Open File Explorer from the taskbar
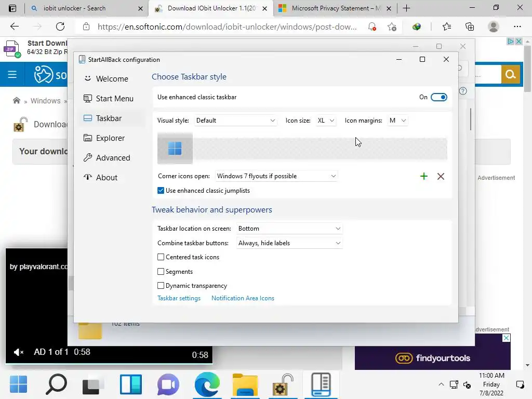The height and width of the screenshot is (399, 532). 245,385
